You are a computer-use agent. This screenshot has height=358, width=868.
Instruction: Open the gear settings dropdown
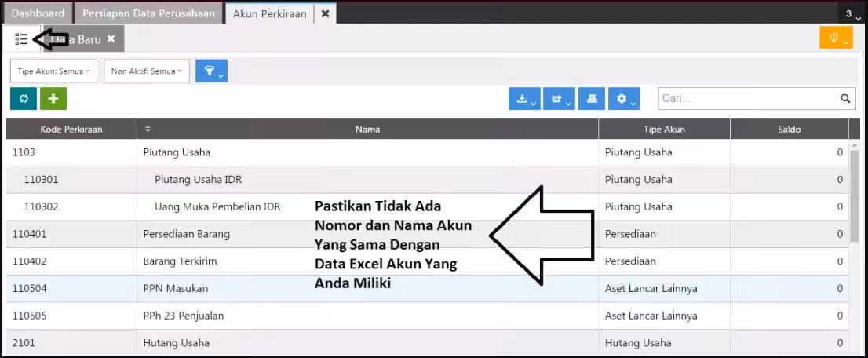pos(625,99)
